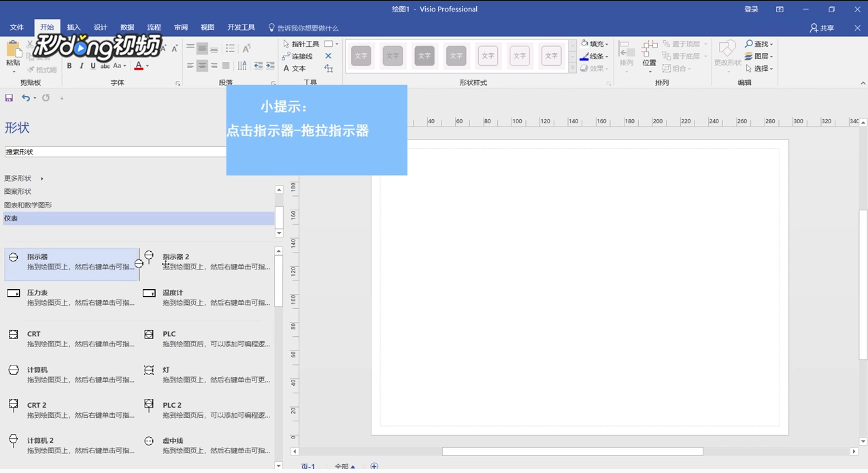Switch to the 开发工具 Developer tab

pyautogui.click(x=241, y=27)
